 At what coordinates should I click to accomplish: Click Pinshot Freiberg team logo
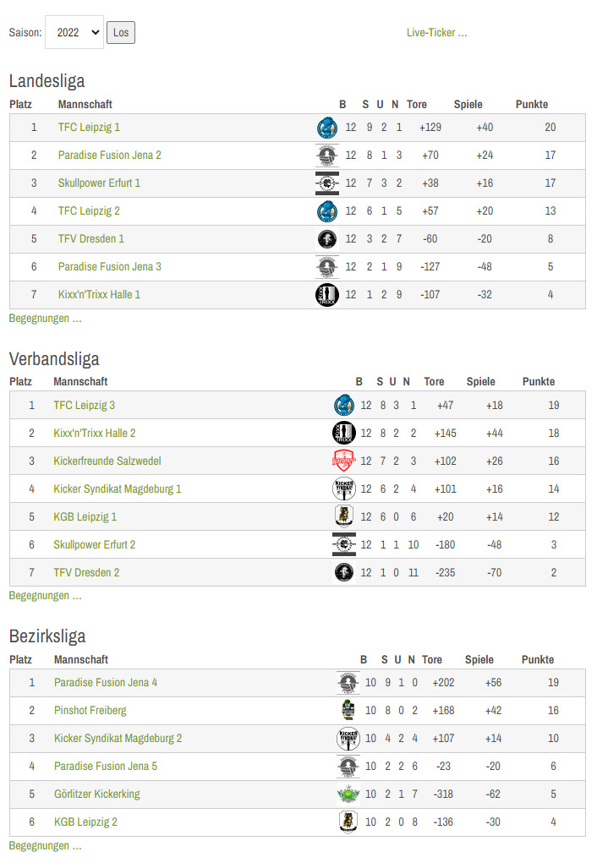[348, 711]
